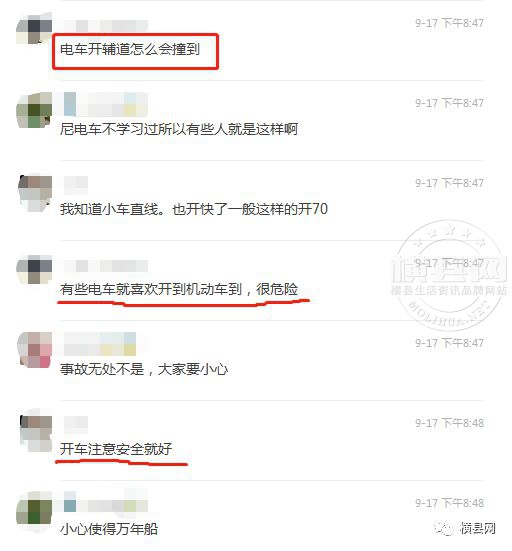Click the avatar beside 电车开辅道怎么会撞到 comment
Viewport: 512px width, 551px height.
point(34,28)
